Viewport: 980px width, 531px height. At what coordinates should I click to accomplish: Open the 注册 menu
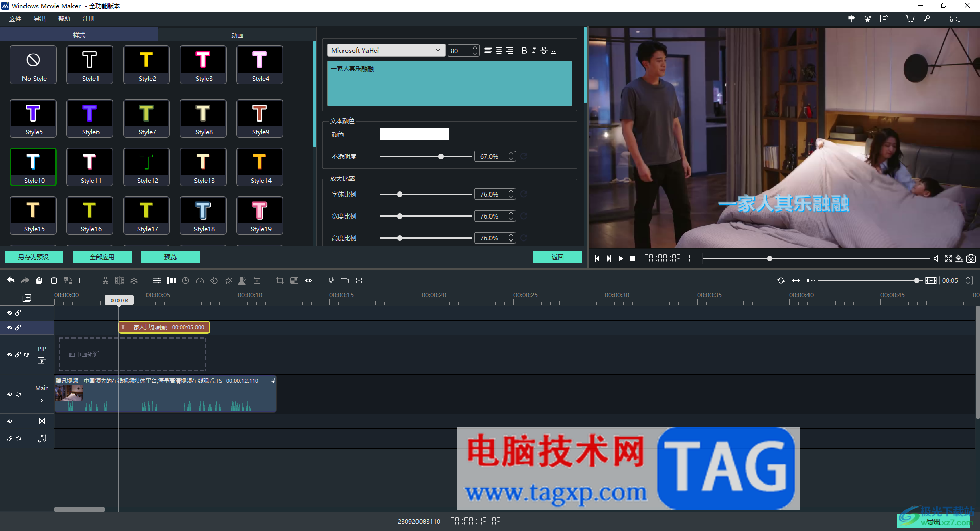tap(89, 19)
